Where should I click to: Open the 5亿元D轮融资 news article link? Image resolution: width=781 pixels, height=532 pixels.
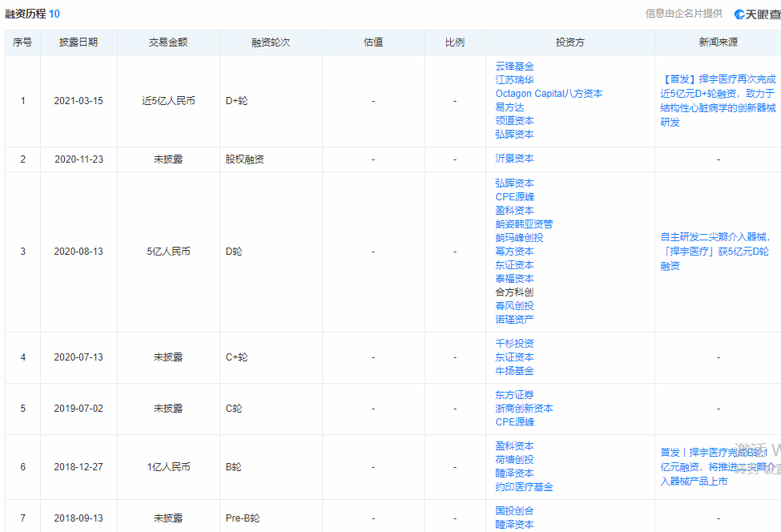(715, 252)
